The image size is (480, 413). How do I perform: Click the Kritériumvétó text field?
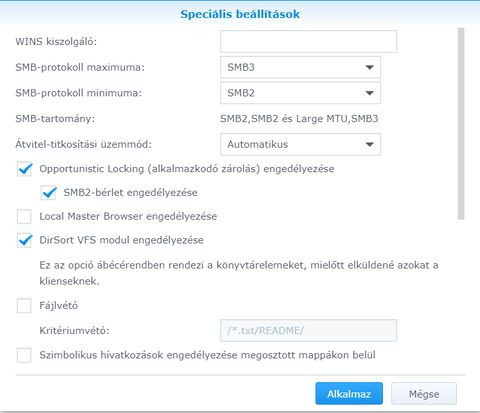click(x=308, y=331)
